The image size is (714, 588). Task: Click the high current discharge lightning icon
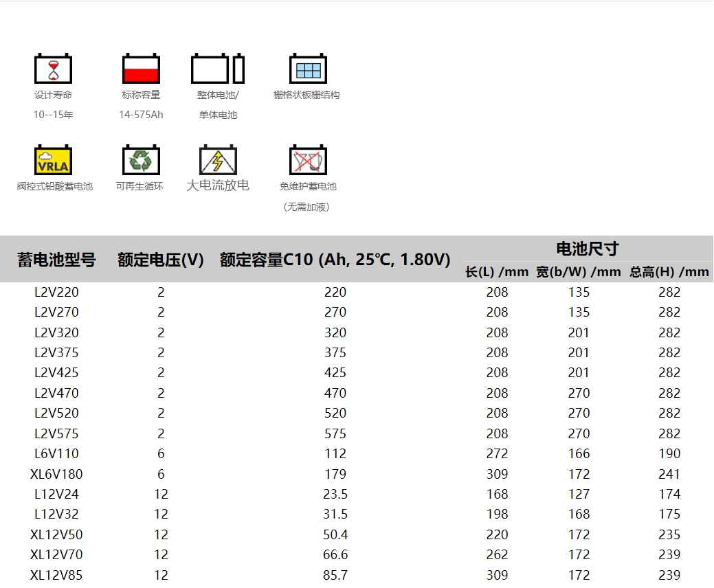pyautogui.click(x=218, y=160)
